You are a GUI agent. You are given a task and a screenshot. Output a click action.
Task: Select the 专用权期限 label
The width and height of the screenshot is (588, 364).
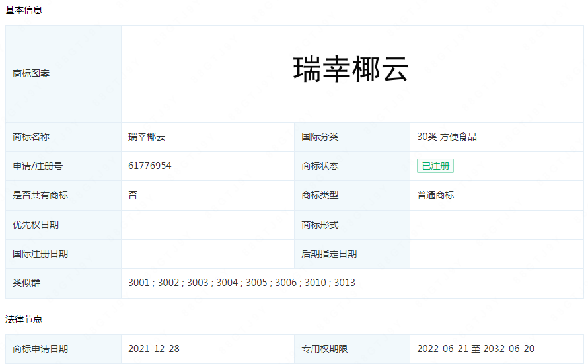[325, 349]
